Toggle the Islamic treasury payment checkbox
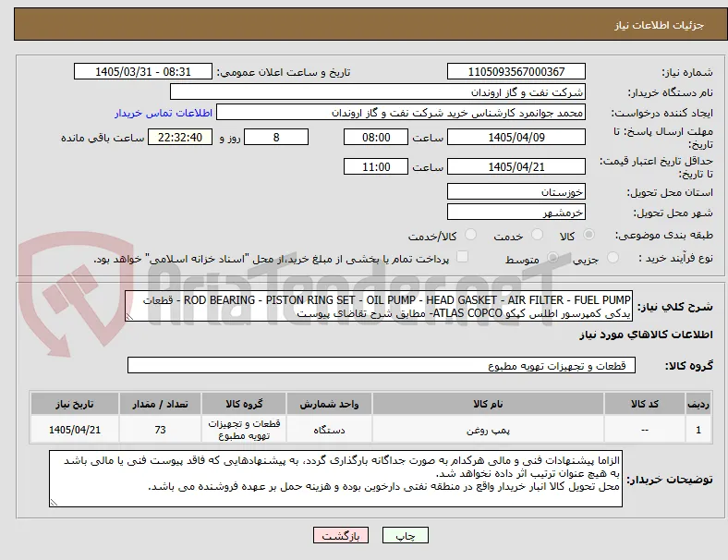This screenshot has width=728, height=560. point(463,257)
